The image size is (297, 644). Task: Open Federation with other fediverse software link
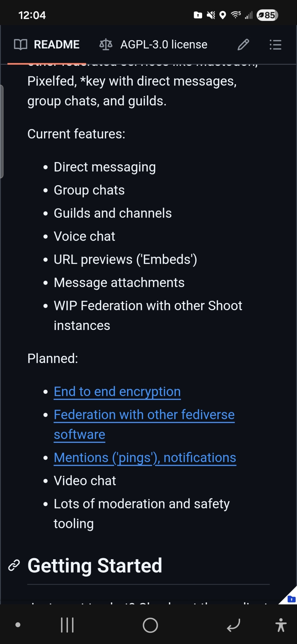144,415
